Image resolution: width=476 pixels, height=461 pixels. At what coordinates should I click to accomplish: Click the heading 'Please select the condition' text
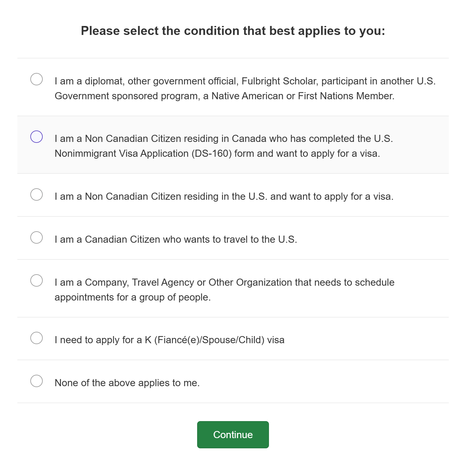pyautogui.click(x=233, y=31)
